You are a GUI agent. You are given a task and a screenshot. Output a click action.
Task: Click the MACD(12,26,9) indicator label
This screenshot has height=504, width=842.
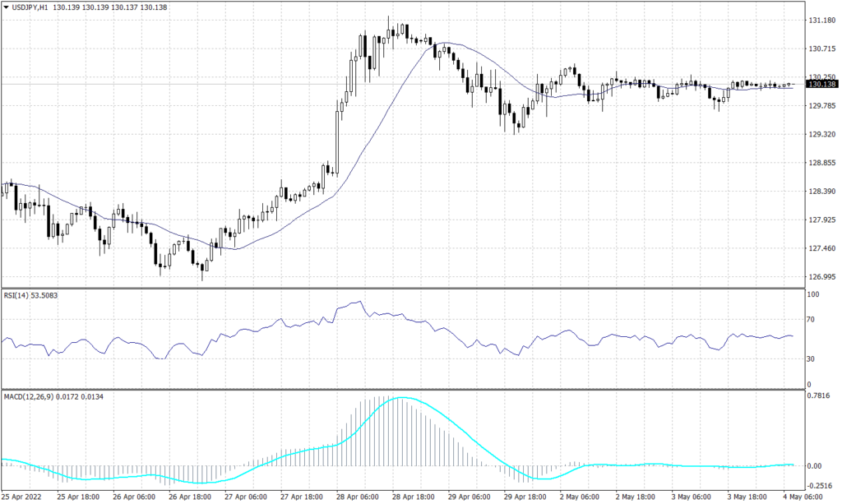coord(28,395)
